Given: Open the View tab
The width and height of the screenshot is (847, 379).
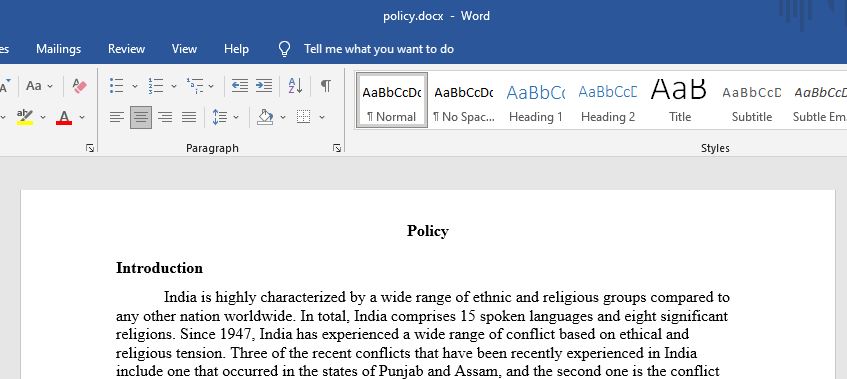Looking at the screenshot, I should pos(184,49).
